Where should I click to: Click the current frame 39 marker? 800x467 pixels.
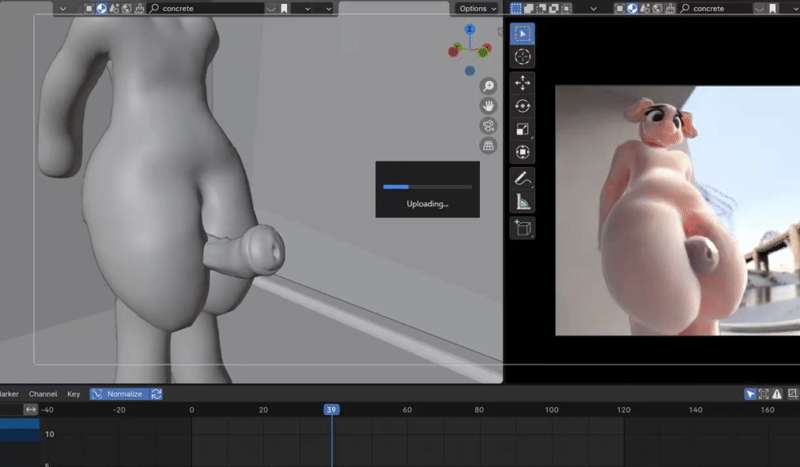coord(332,409)
